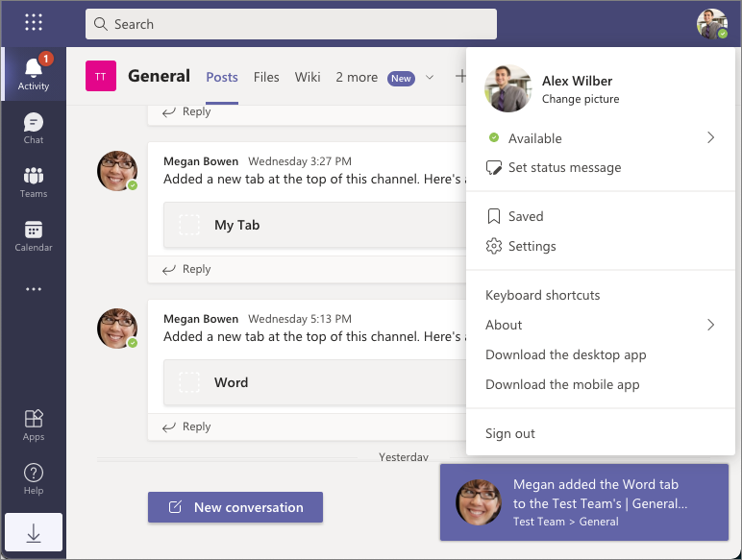742x560 pixels.
Task: Click the Wednesday 5:13 PM timestamp
Action: (300, 319)
